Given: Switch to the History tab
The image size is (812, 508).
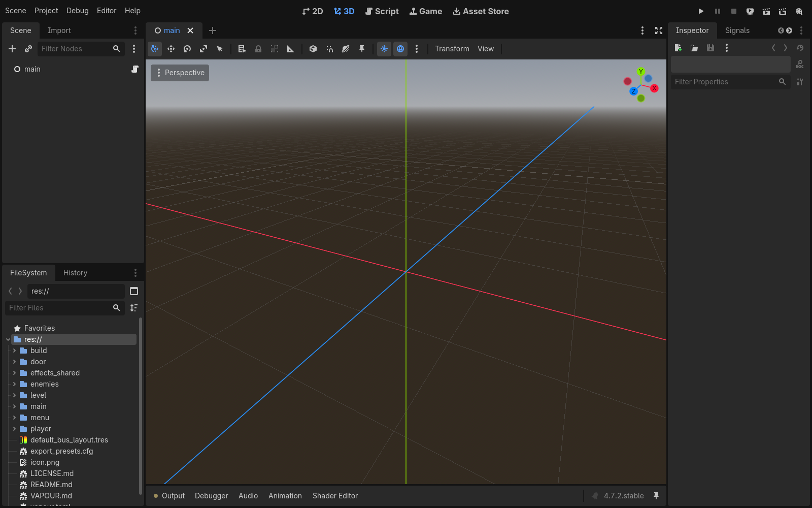Looking at the screenshot, I should 75,273.
